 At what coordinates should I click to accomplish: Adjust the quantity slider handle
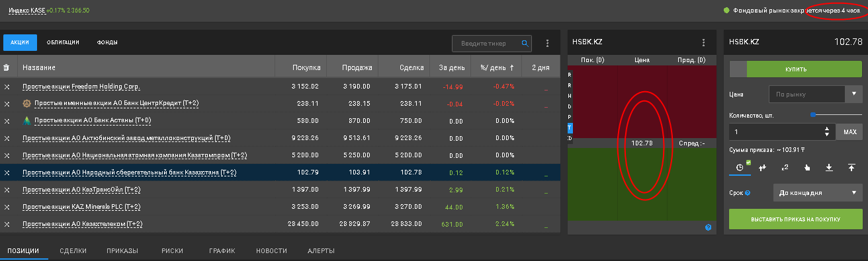pyautogui.click(x=813, y=115)
